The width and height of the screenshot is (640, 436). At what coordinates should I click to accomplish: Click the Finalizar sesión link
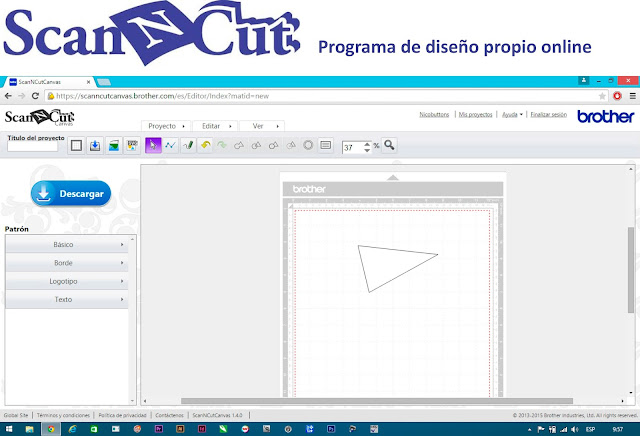(549, 115)
